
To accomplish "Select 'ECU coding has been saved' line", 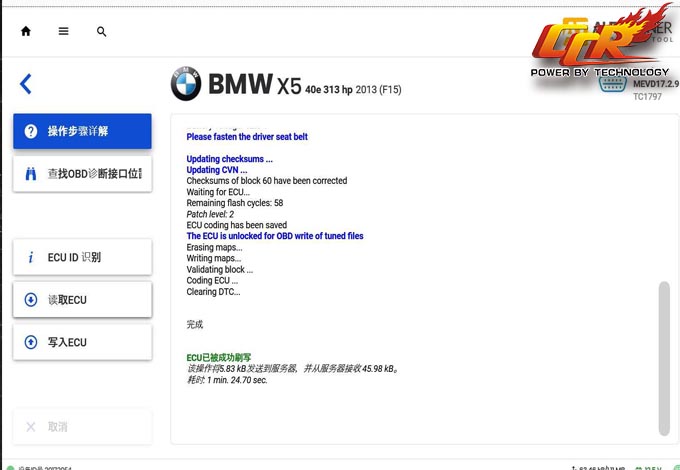I will pos(237,225).
